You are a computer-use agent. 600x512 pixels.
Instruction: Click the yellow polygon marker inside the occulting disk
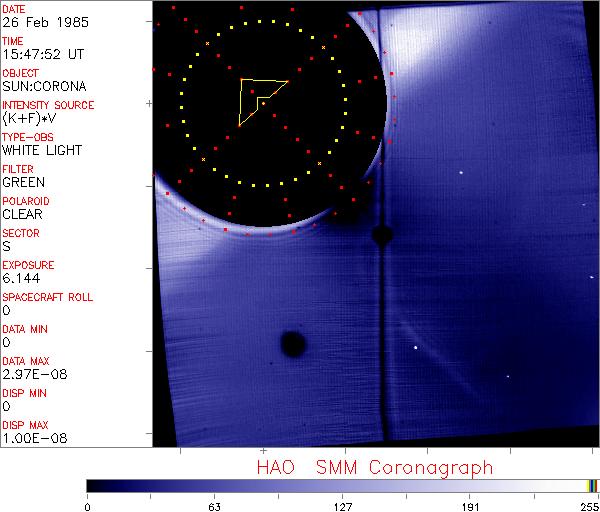pyautogui.click(x=263, y=103)
